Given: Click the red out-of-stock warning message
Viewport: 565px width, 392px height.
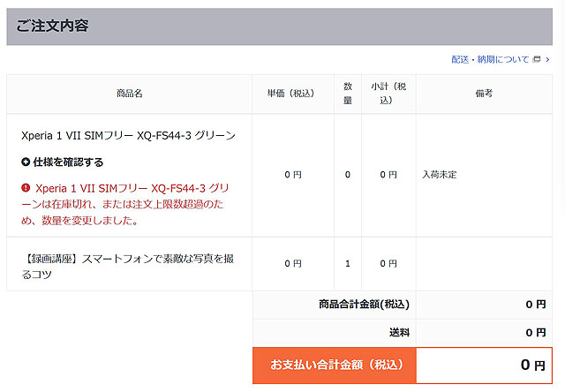Looking at the screenshot, I should tap(128, 204).
